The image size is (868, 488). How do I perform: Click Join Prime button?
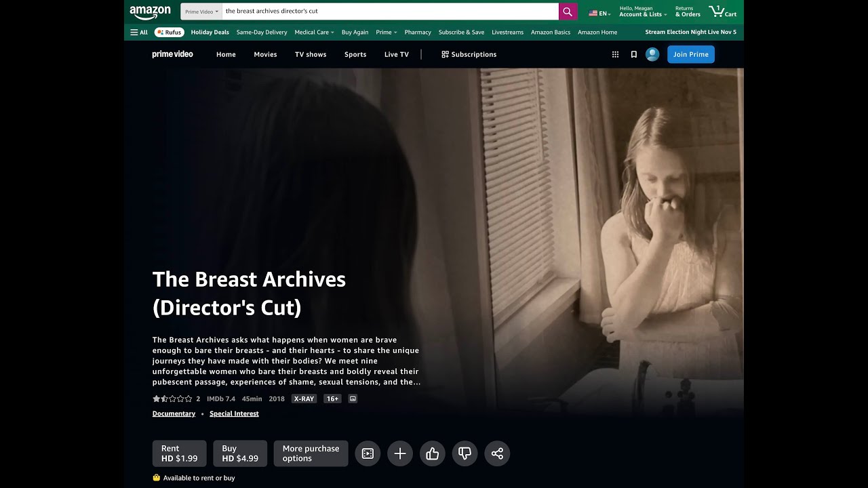[x=691, y=54]
